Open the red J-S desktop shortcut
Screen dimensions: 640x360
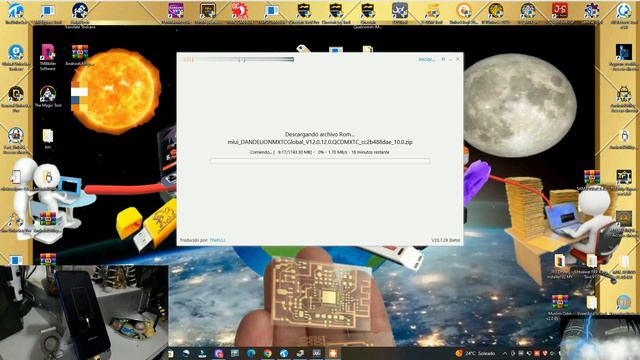click(560, 11)
